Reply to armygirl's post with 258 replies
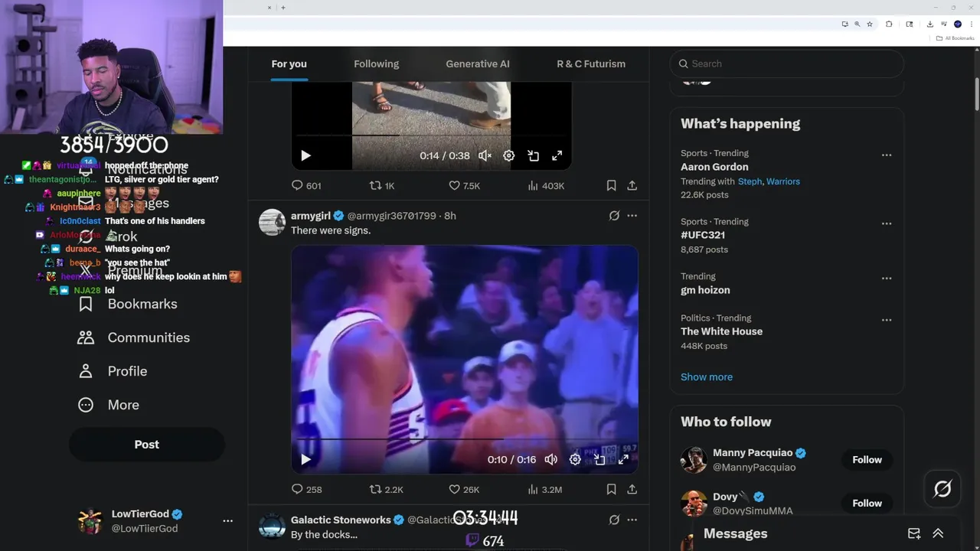 (306, 489)
